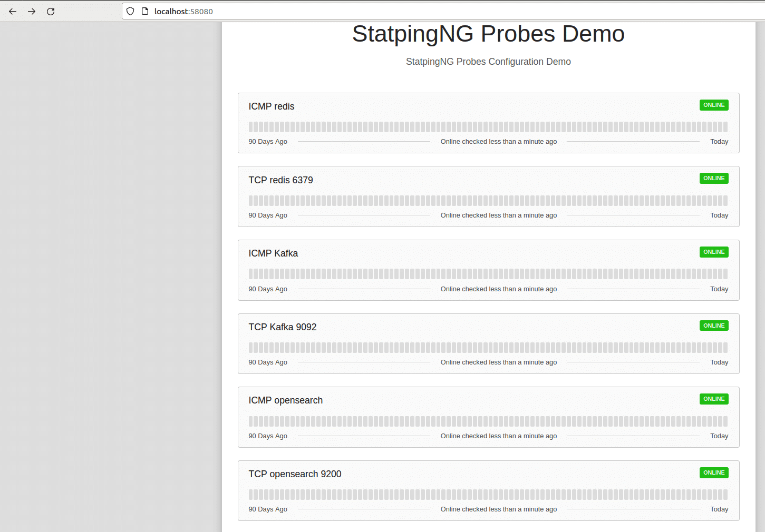765x532 pixels.
Task: Click the 'StatpingNG Probes Configuration Demo' subtitle
Action: pos(488,62)
